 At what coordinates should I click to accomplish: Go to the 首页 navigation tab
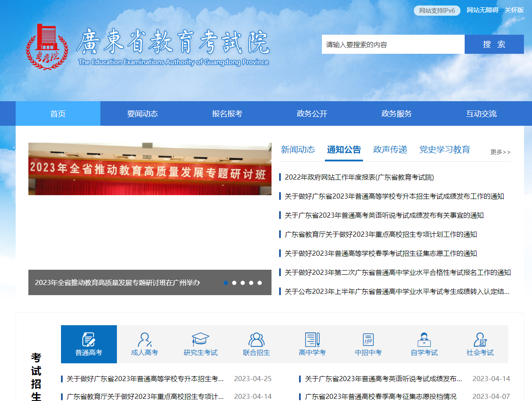click(x=58, y=113)
